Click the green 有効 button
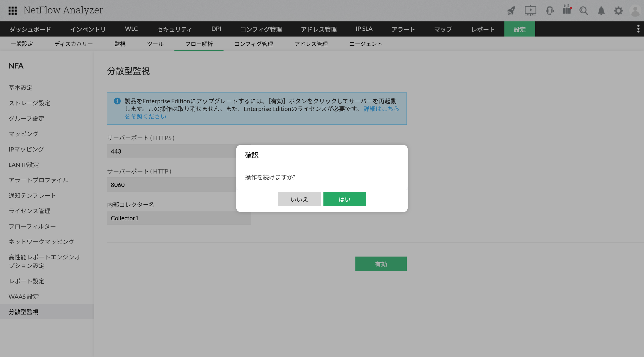644x357 pixels. click(x=381, y=264)
